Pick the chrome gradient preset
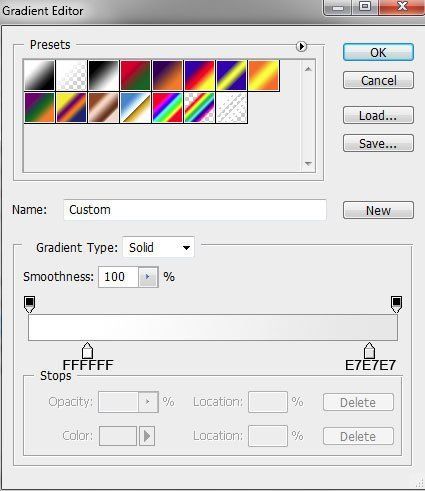425x491 pixels. pos(135,108)
